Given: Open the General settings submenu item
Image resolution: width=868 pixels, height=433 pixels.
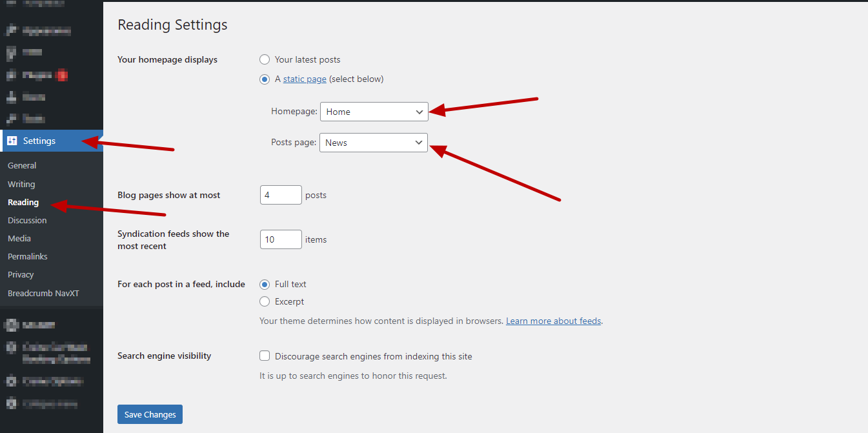Looking at the screenshot, I should (x=22, y=166).
